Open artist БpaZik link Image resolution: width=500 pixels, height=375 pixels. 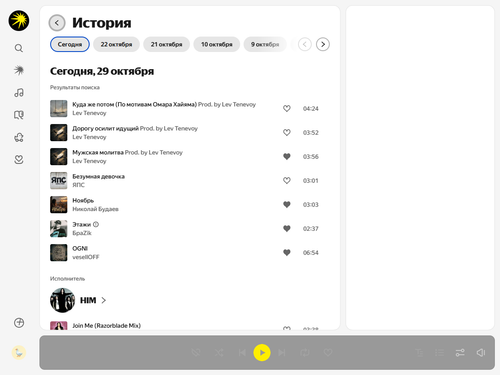(x=82, y=233)
